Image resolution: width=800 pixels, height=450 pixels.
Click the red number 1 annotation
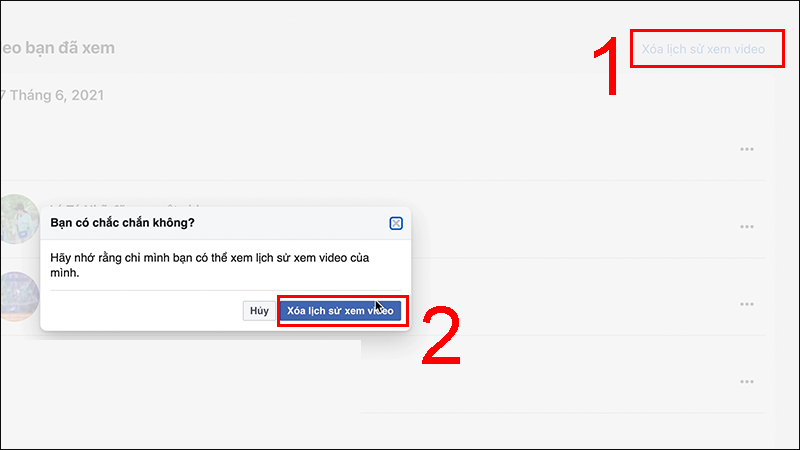607,66
